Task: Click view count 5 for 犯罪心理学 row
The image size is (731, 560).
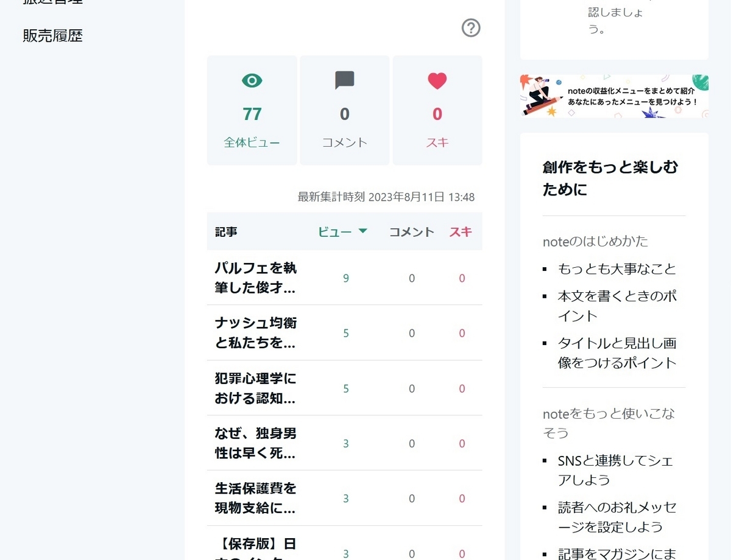Action: [346, 388]
